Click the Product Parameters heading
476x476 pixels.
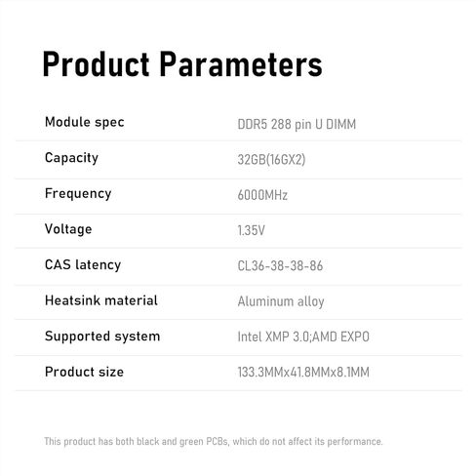pos(182,64)
